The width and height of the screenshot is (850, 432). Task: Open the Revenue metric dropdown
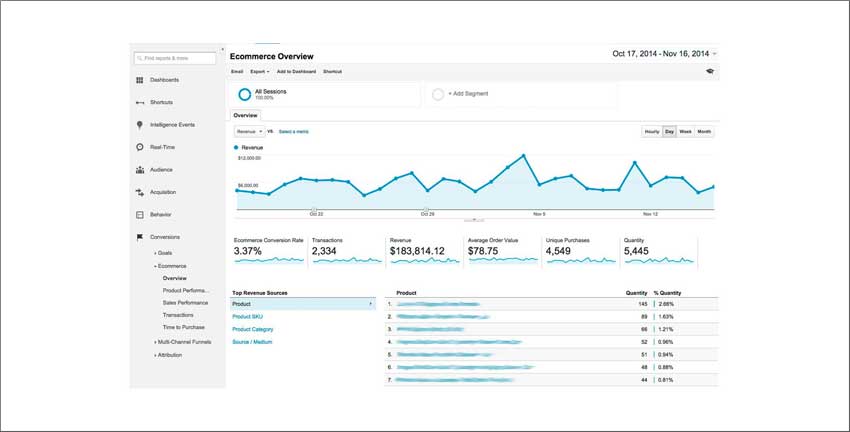pyautogui.click(x=249, y=132)
